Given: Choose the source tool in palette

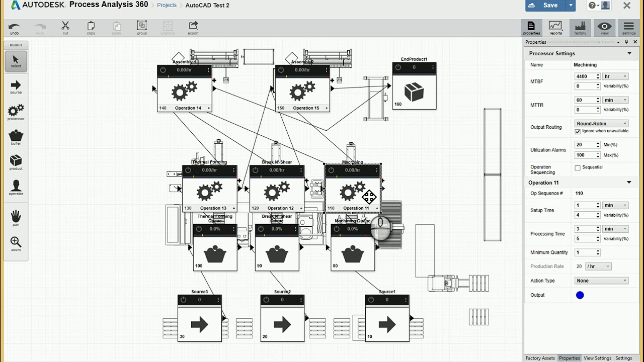Looking at the screenshot, I should tap(16, 86).
